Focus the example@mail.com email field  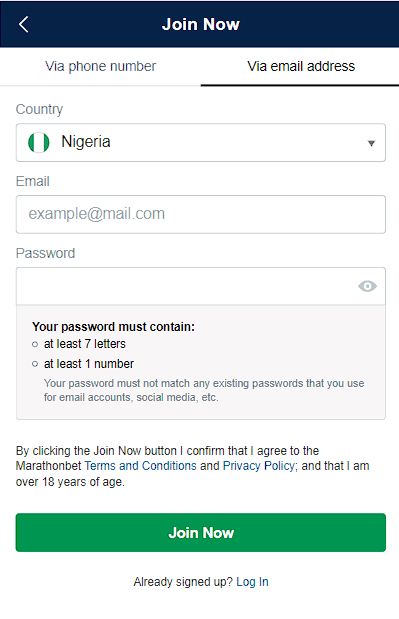click(200, 214)
